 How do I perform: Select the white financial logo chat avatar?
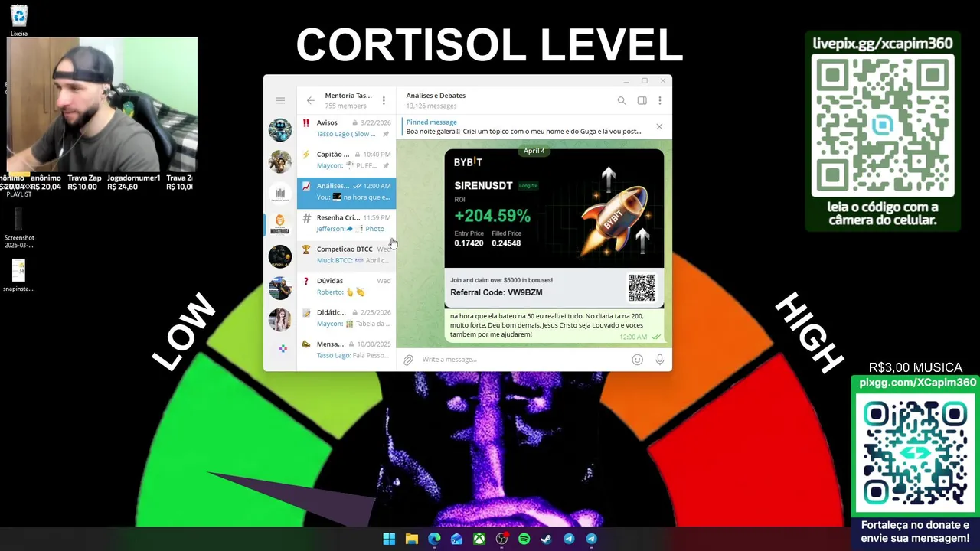280,193
